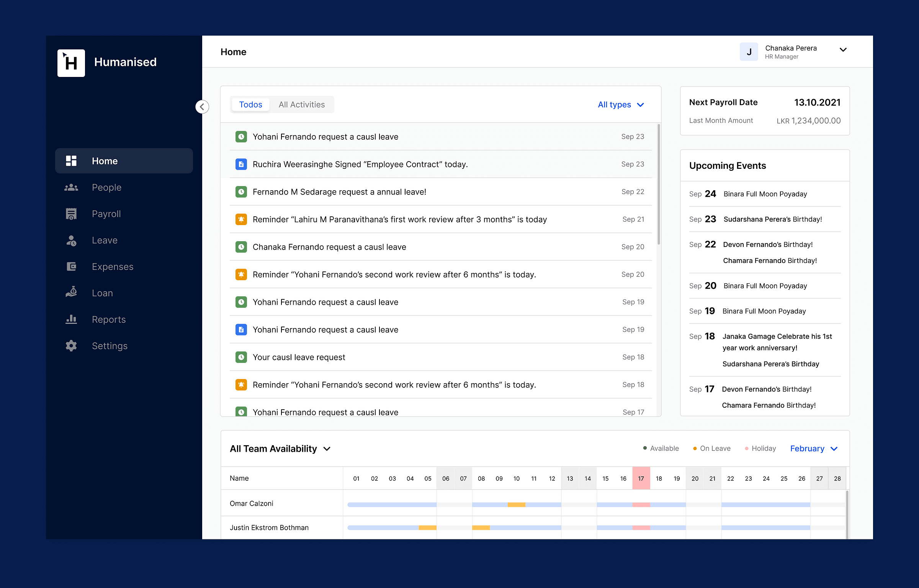Click clock icon beside Chanaka Fernando leave request
The width and height of the screenshot is (919, 588).
point(241,247)
